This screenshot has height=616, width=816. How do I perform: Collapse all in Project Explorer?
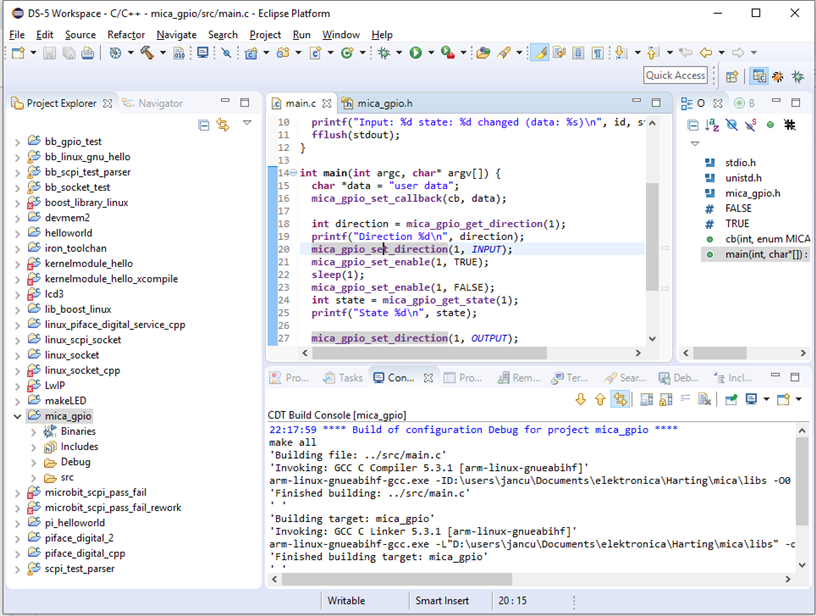204,125
